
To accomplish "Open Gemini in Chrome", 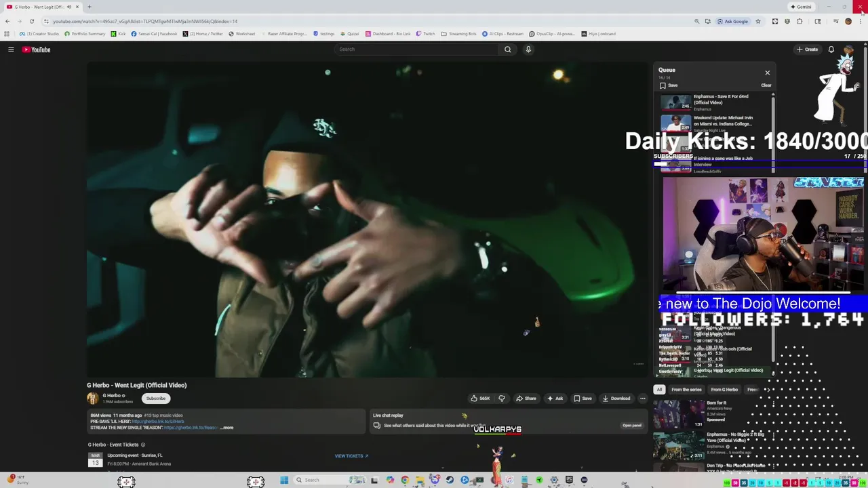I will (801, 7).
